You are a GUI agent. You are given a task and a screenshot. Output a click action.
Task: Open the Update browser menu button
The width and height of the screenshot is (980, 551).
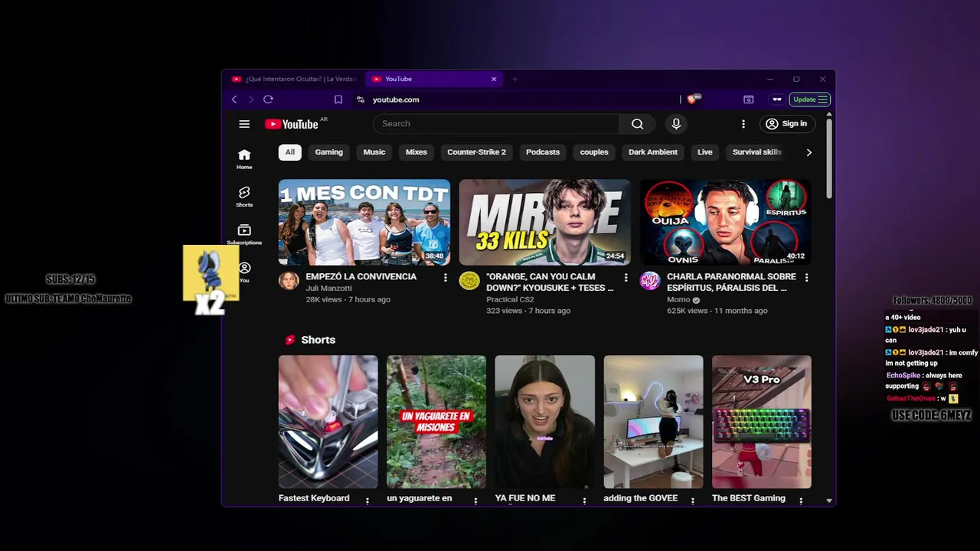pos(810,99)
